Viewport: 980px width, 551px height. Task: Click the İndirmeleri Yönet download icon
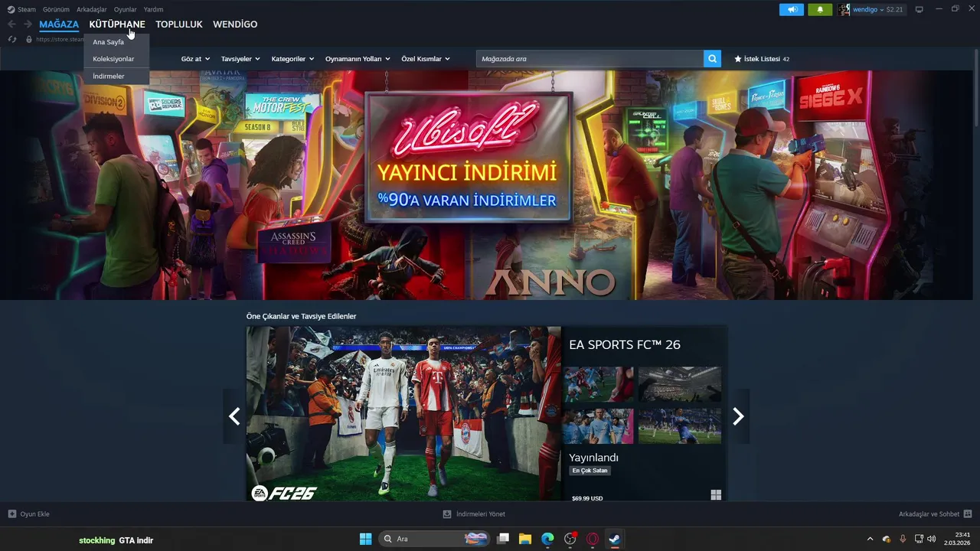tap(447, 514)
